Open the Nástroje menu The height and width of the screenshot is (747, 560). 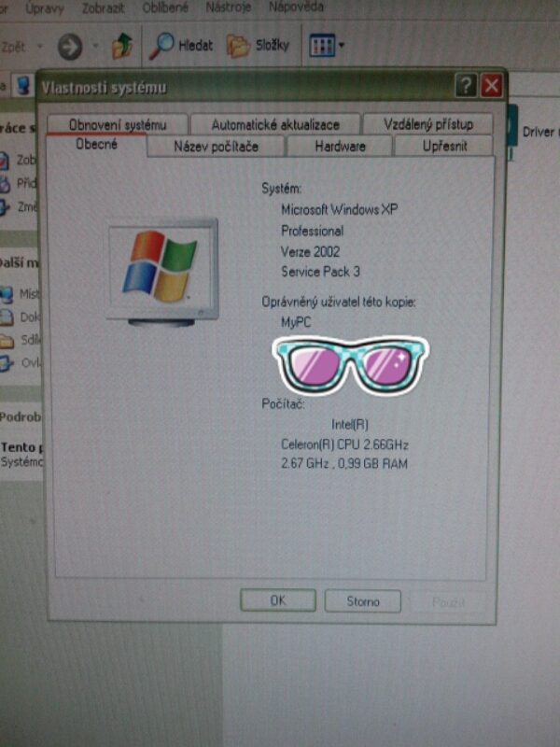point(228,7)
